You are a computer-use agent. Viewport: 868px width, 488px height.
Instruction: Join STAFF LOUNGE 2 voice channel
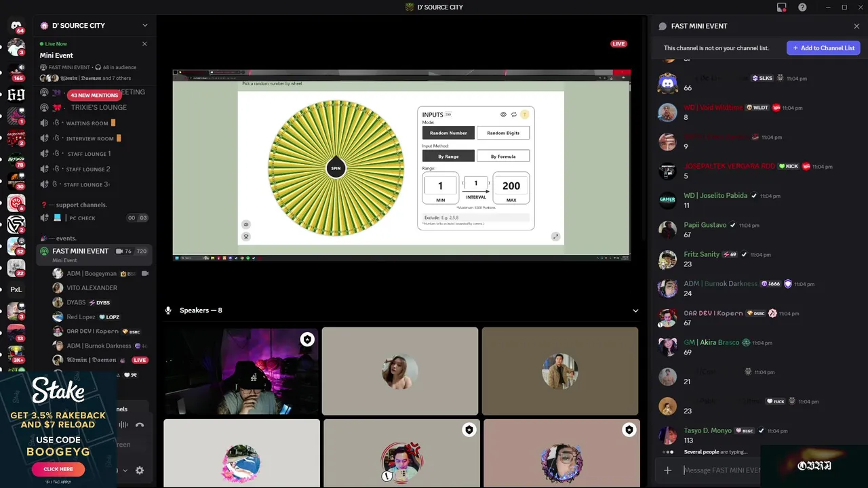pos(88,169)
